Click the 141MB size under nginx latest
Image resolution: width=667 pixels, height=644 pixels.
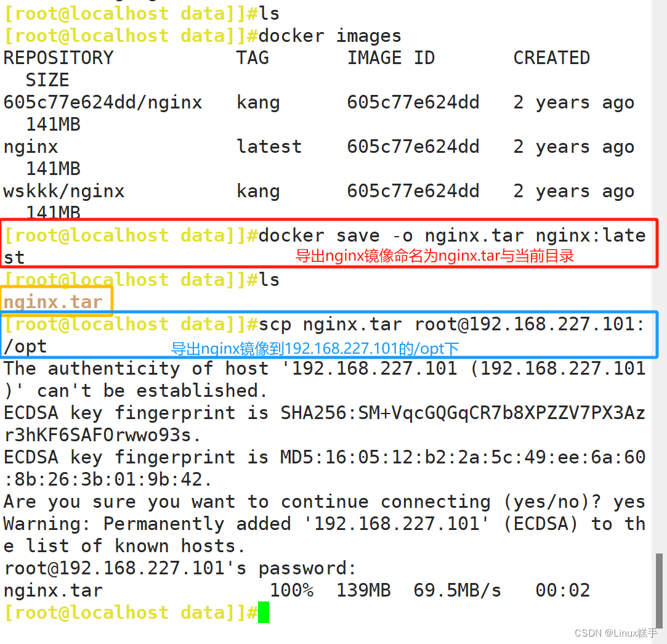pos(53,169)
